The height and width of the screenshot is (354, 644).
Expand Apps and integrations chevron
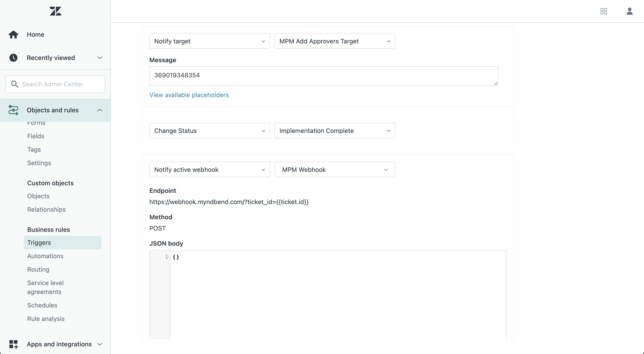click(100, 344)
